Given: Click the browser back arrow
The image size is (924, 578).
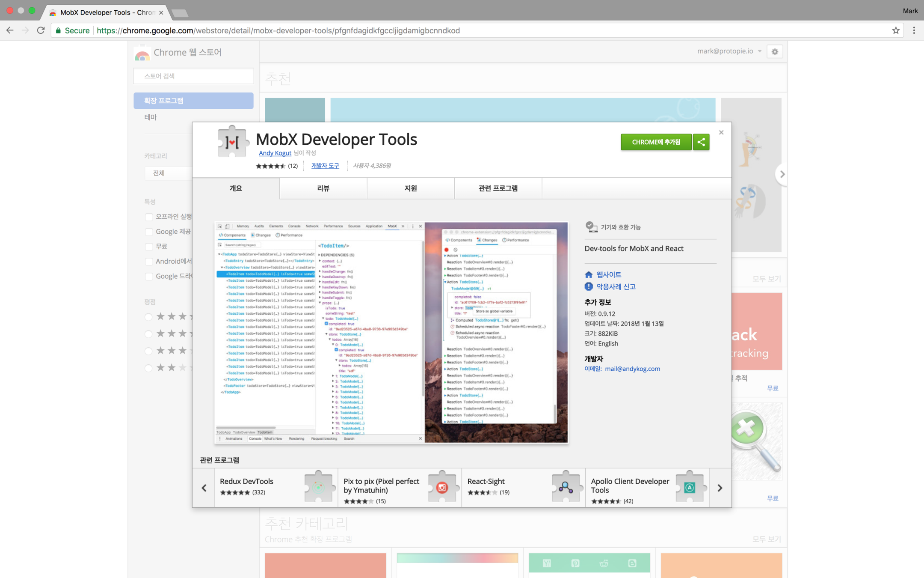Looking at the screenshot, I should tap(10, 30).
